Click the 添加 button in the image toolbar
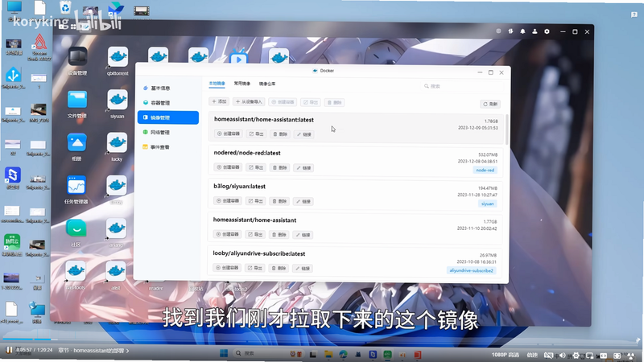 click(x=219, y=101)
